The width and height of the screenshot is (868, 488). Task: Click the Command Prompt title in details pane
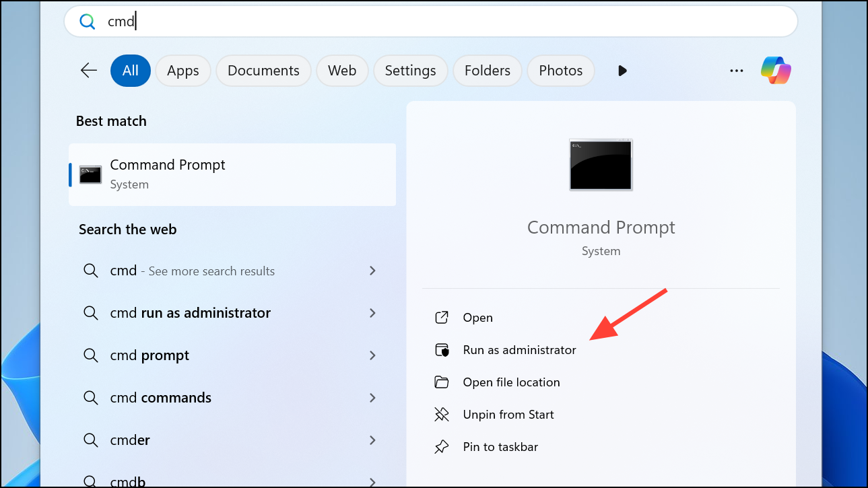[x=601, y=228]
